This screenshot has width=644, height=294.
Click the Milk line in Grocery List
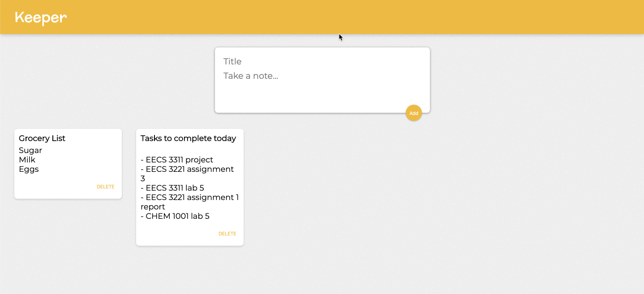(27, 160)
